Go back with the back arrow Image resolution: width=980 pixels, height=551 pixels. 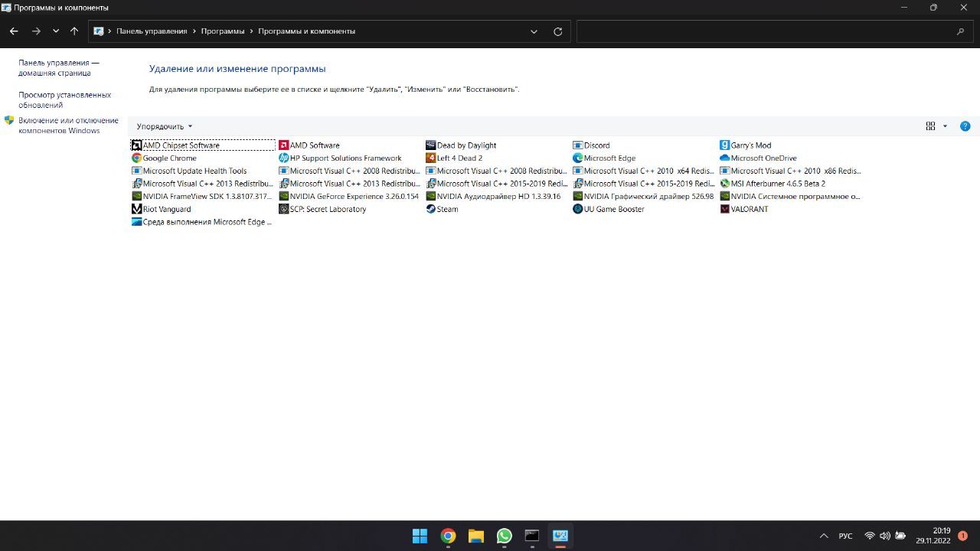(14, 31)
